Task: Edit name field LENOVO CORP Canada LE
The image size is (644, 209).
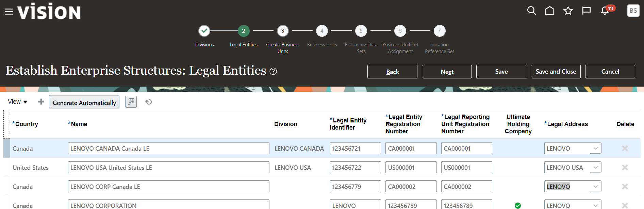Action: pyautogui.click(x=168, y=186)
